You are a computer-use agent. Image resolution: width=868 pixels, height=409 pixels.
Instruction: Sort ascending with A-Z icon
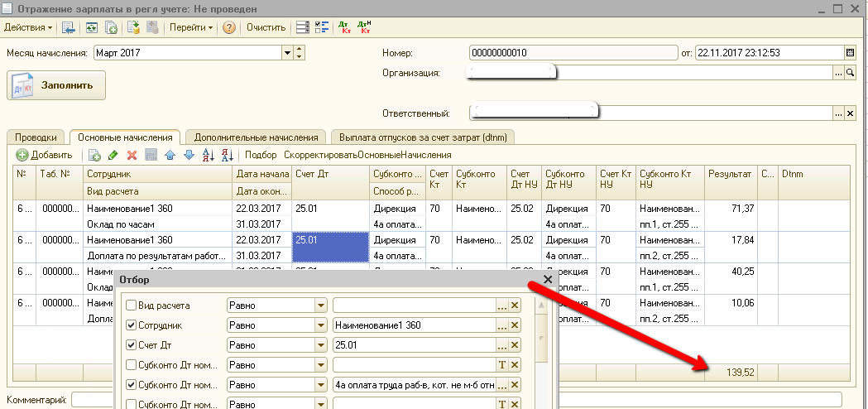pyautogui.click(x=209, y=155)
